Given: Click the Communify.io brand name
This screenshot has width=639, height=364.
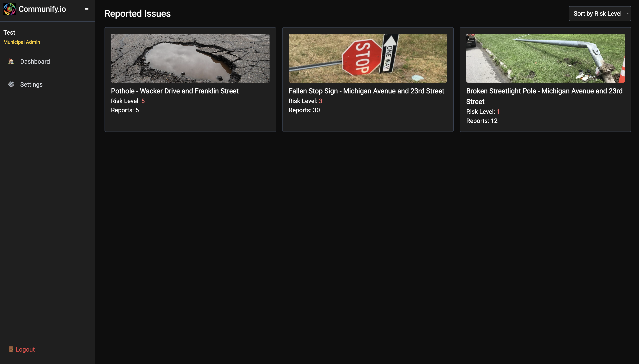Looking at the screenshot, I should point(42,9).
